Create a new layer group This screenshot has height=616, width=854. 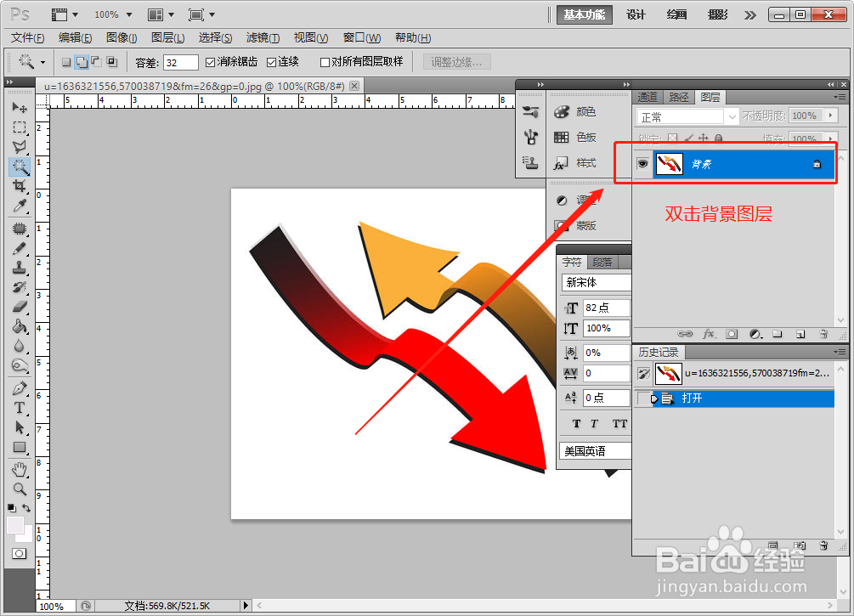[778, 334]
